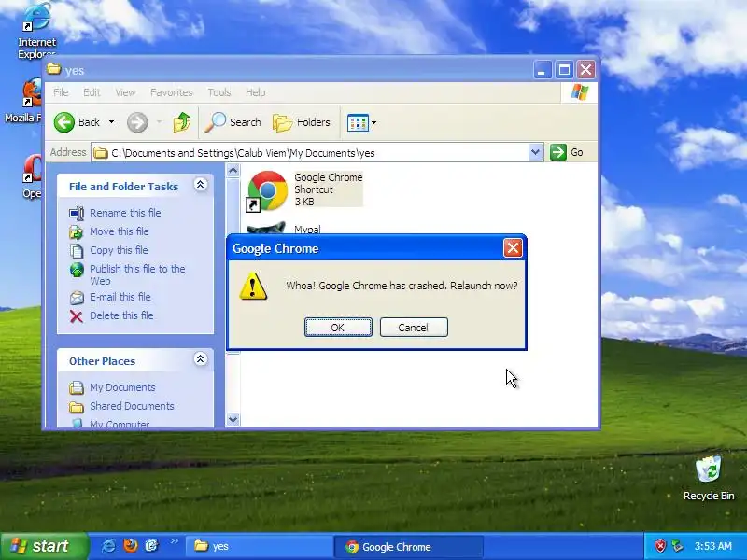Switch to yes taskbar button
This screenshot has width=747, height=560.
tap(258, 546)
